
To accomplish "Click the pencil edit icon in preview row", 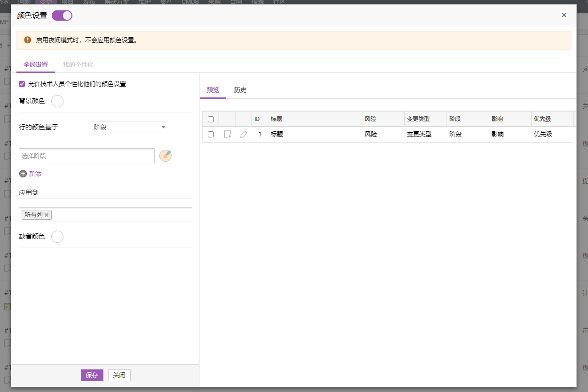I will coord(243,134).
